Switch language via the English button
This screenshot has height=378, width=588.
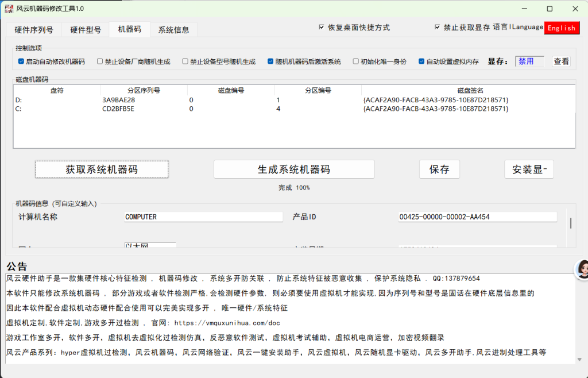click(562, 27)
